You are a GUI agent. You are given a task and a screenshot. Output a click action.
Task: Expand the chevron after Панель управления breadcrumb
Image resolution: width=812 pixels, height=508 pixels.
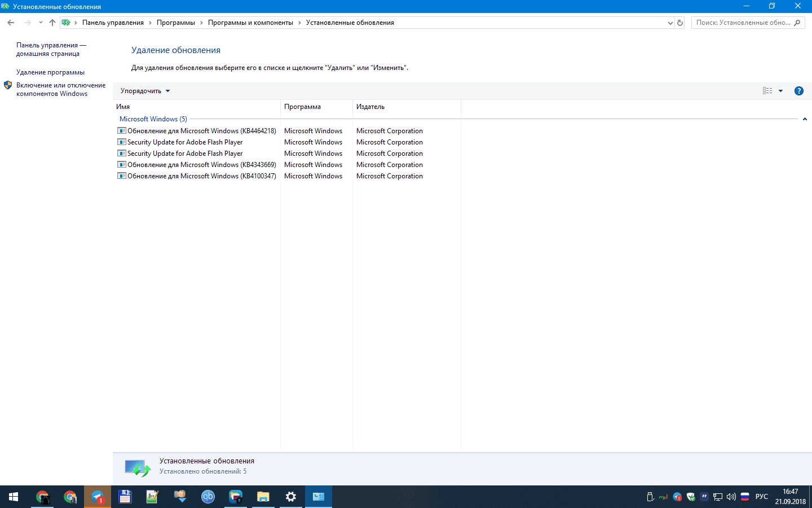pos(150,23)
